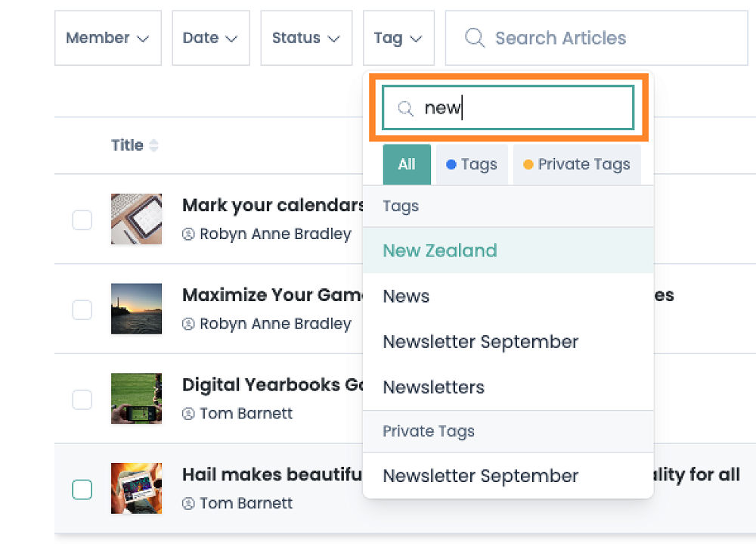Click the Title column sort arrows icon
The image size is (756, 544).
[154, 146]
